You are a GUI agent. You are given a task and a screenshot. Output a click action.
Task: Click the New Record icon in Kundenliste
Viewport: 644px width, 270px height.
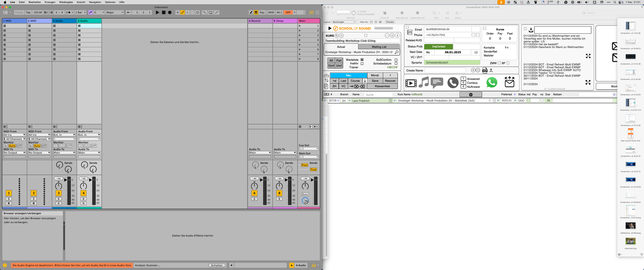click(x=402, y=13)
